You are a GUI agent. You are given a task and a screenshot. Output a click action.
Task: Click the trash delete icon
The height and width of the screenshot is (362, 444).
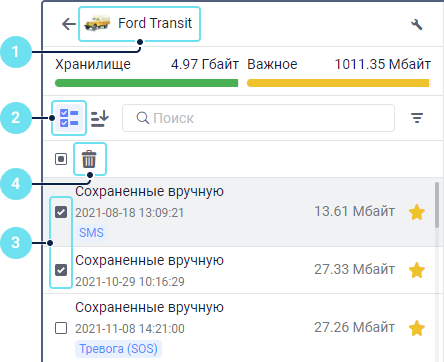[89, 159]
